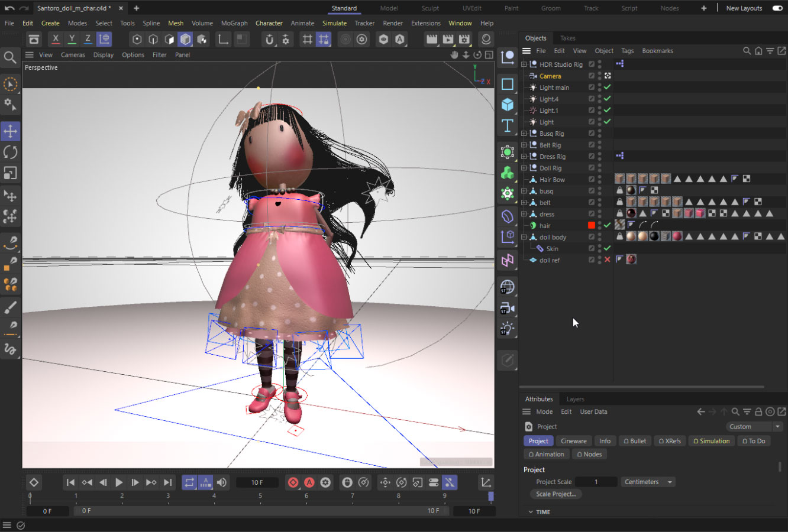Open Centimeters unit dropdown
788x532 pixels.
click(648, 482)
